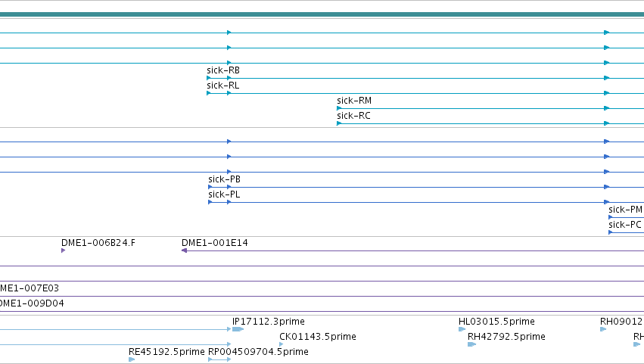Click the sick-RM transcript start arrow
The image size is (644, 364).
339,108
